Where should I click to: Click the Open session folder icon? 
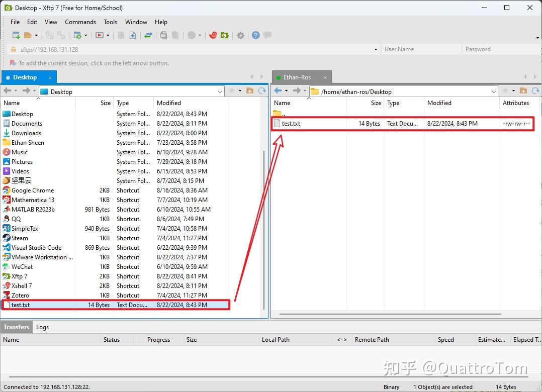(28, 35)
